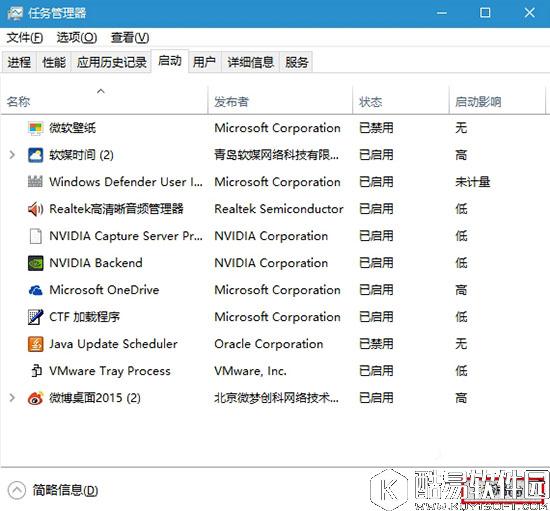Click the NVIDIA Backend green icon
550x511 pixels.
pyautogui.click(x=35, y=263)
